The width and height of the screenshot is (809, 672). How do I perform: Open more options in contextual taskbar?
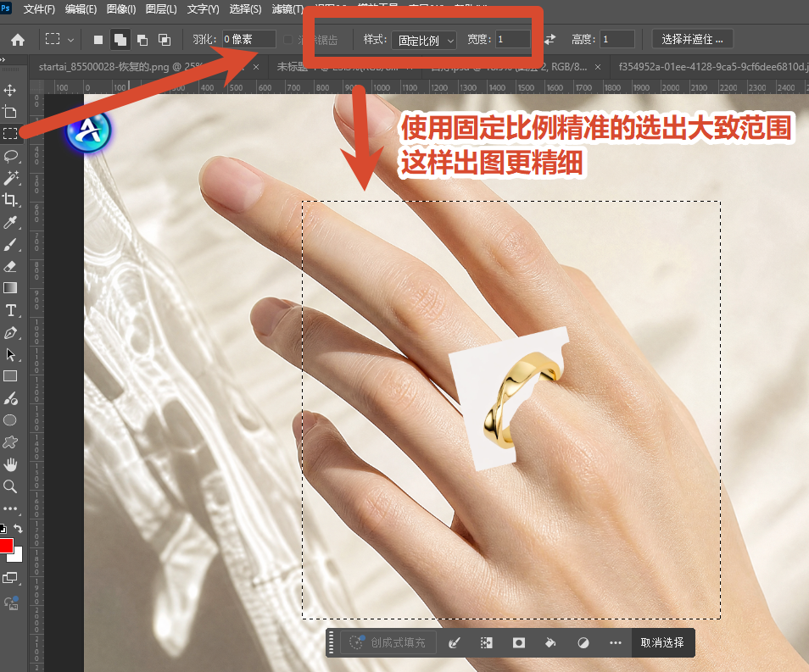615,642
